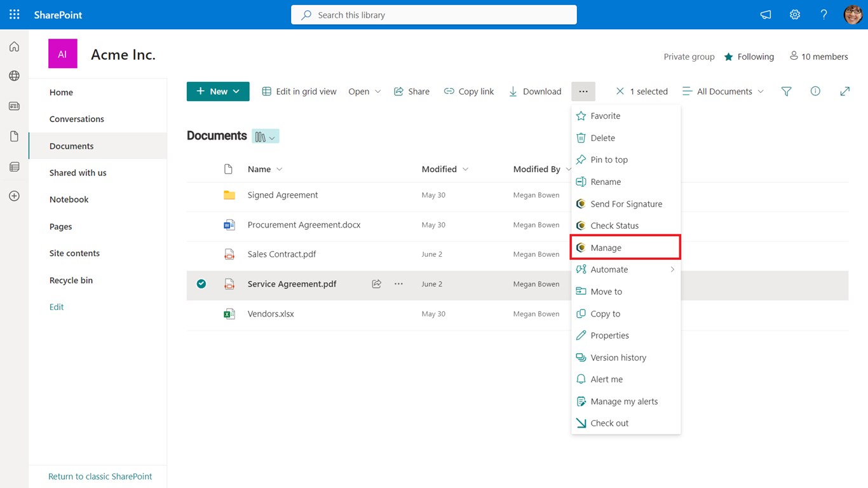Open the settings gear icon
Image resolution: width=868 pixels, height=488 pixels.
(795, 15)
